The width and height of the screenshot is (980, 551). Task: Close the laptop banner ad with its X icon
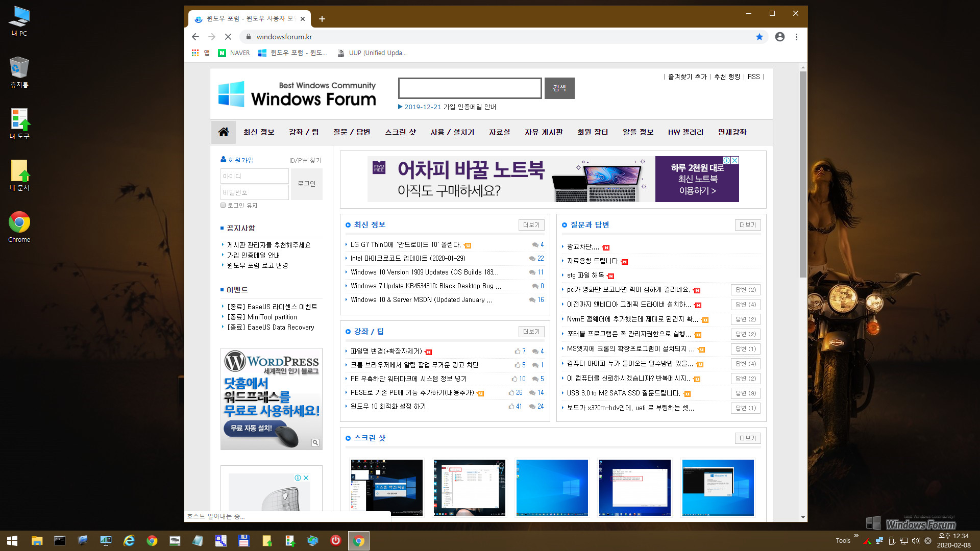click(735, 160)
